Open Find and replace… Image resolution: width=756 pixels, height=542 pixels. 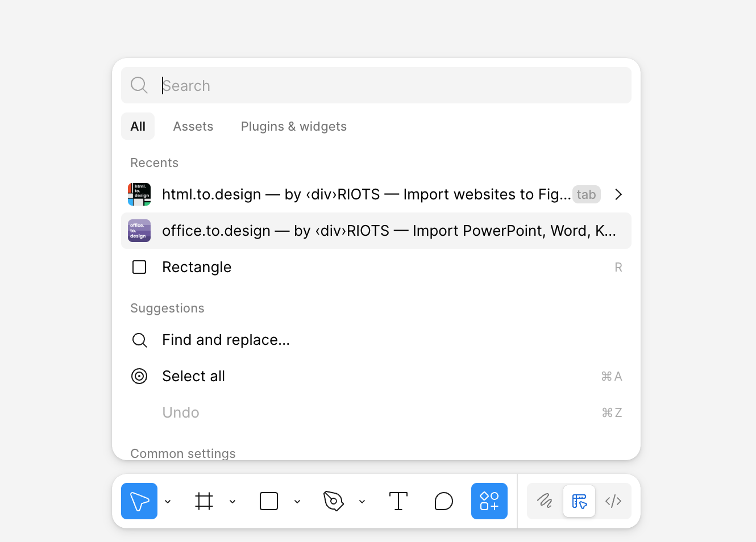coord(376,340)
